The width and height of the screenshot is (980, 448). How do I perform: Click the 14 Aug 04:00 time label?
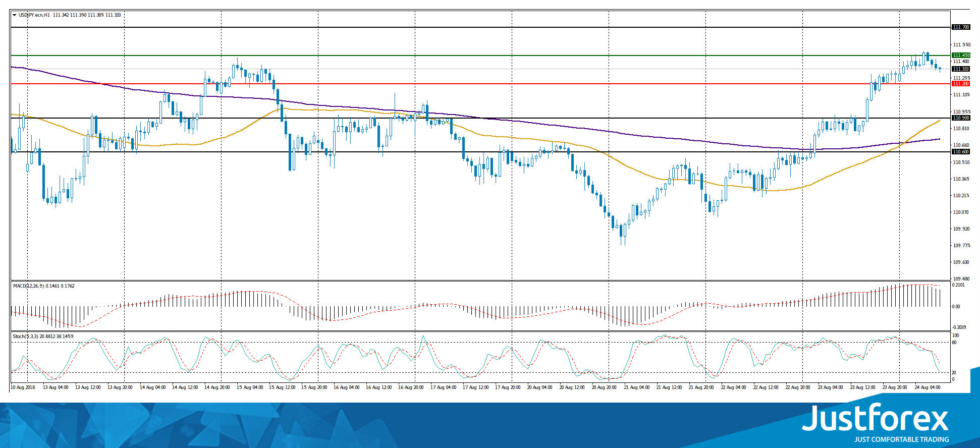tap(152, 387)
